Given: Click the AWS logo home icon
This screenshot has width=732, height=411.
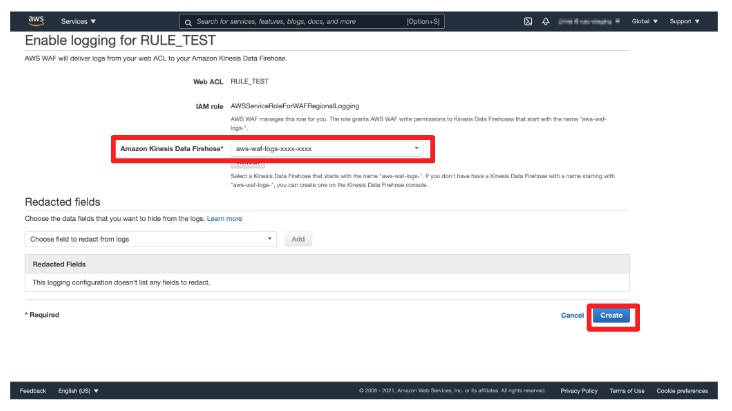Looking at the screenshot, I should [x=36, y=20].
